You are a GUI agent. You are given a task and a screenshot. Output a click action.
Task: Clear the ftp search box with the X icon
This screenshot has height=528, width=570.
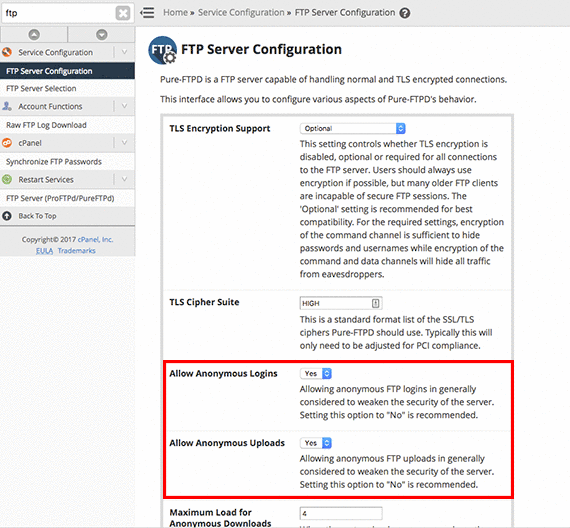click(123, 13)
